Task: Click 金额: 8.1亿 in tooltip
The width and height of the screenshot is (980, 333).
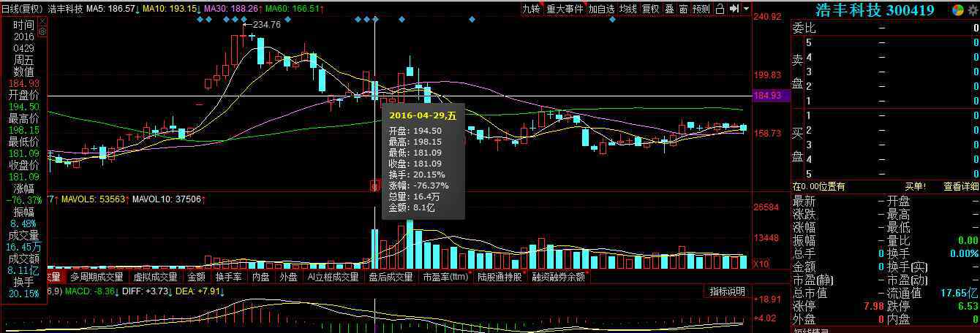Action: pyautogui.click(x=412, y=207)
